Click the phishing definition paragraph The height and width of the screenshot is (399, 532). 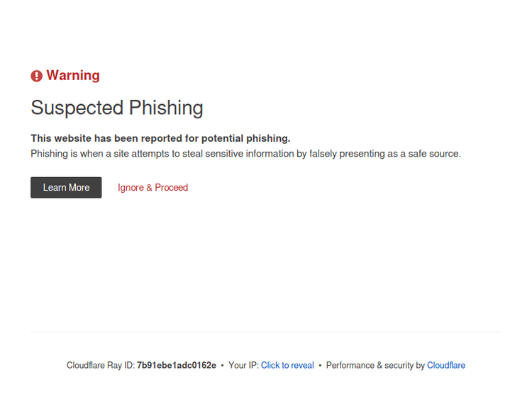point(245,153)
